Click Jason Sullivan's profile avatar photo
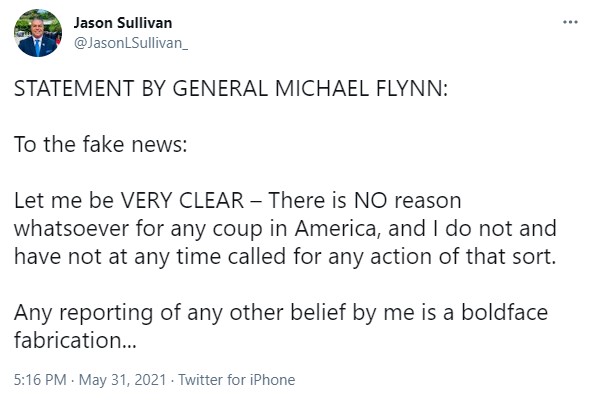The width and height of the screenshot is (595, 401). [38, 33]
